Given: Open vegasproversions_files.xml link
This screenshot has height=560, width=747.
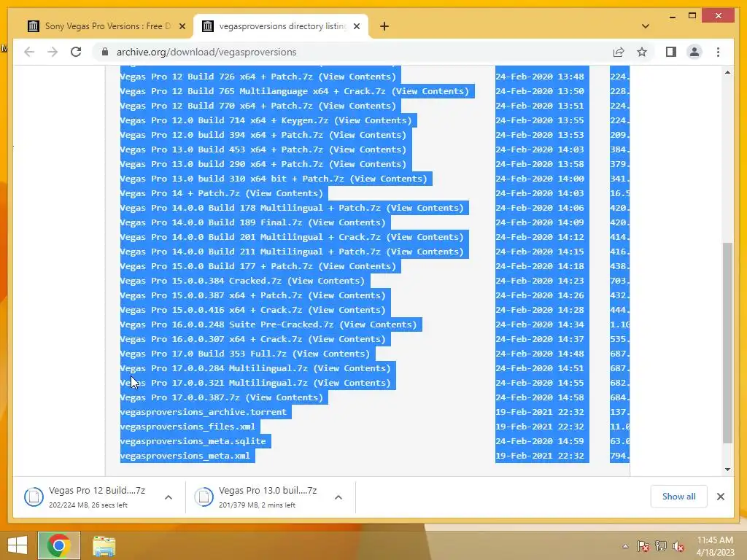Looking at the screenshot, I should 187,427.
